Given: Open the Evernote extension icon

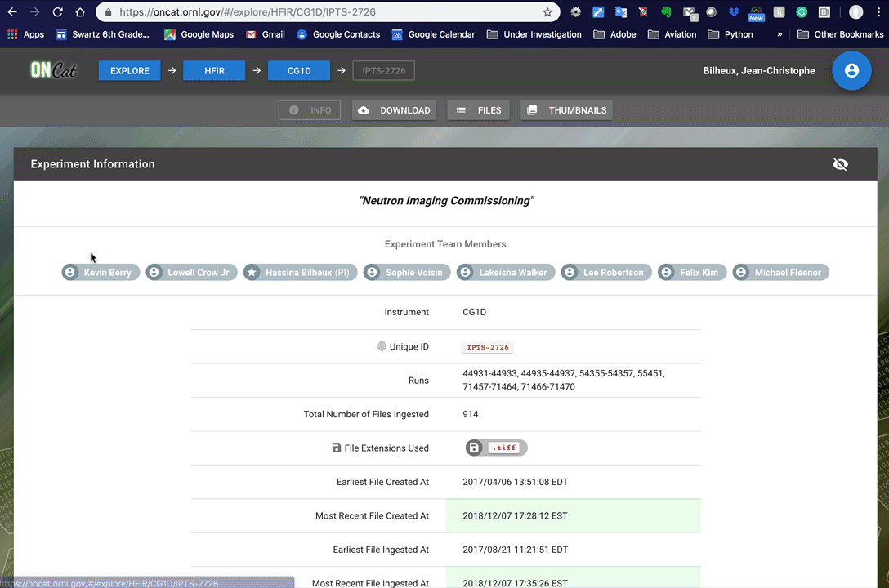Looking at the screenshot, I should click(x=666, y=12).
